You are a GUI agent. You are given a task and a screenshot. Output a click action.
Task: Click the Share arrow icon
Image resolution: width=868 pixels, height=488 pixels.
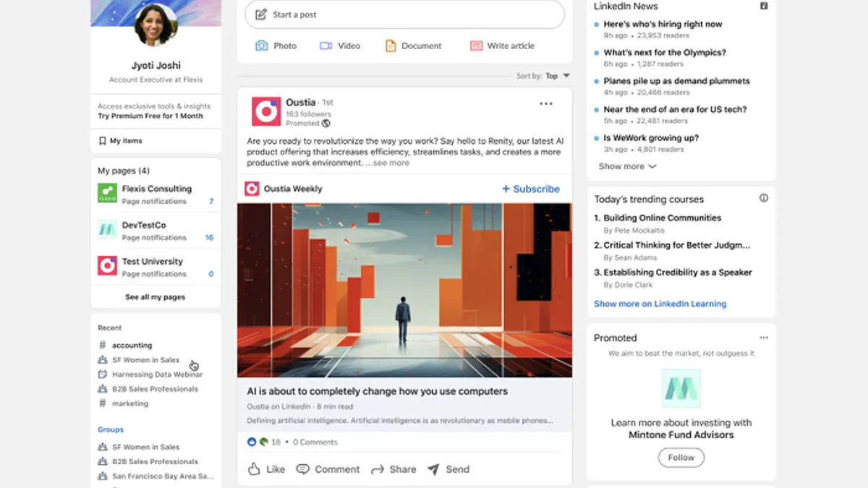pos(377,469)
